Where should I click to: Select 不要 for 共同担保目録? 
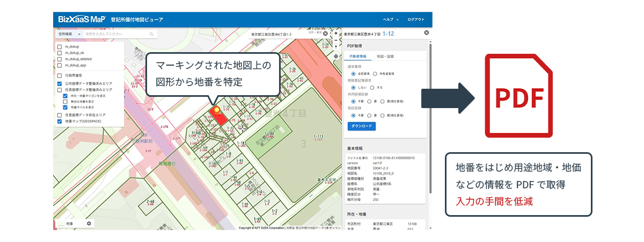pos(353,101)
